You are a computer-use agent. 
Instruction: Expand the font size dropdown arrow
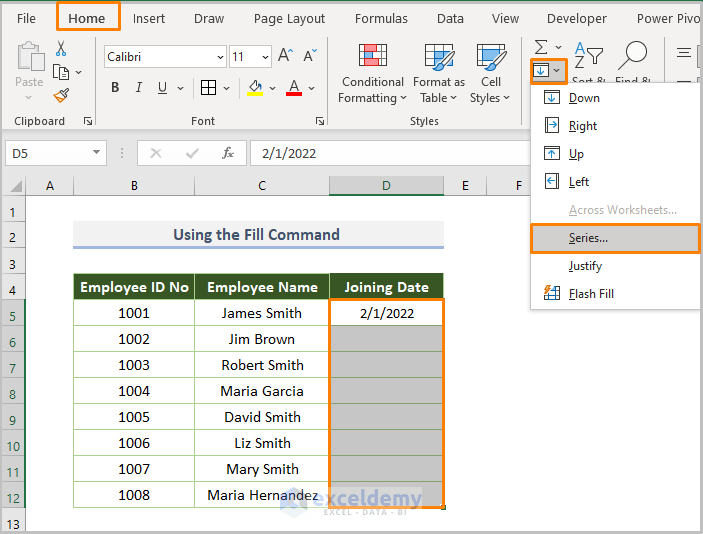pos(265,57)
